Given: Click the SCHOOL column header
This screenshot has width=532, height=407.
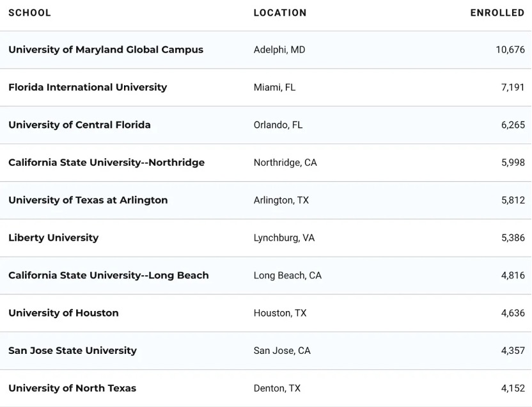Looking at the screenshot, I should click(29, 13).
